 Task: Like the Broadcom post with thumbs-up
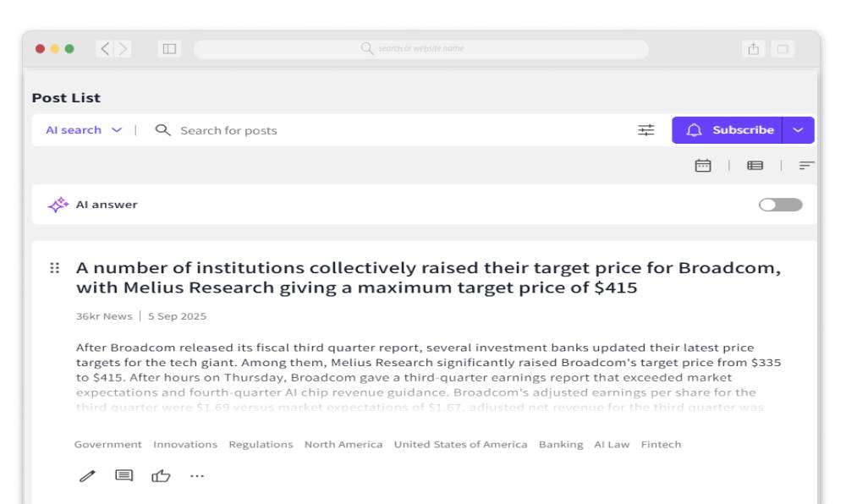tap(161, 476)
